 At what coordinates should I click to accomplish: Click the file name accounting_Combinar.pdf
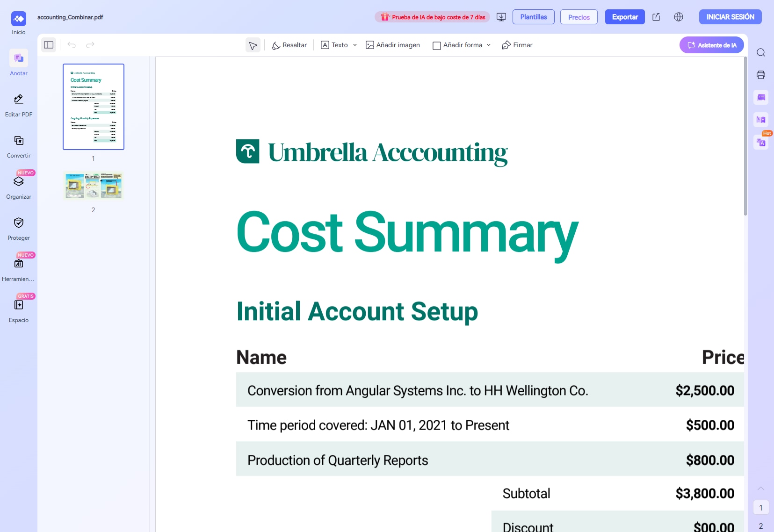pos(70,17)
